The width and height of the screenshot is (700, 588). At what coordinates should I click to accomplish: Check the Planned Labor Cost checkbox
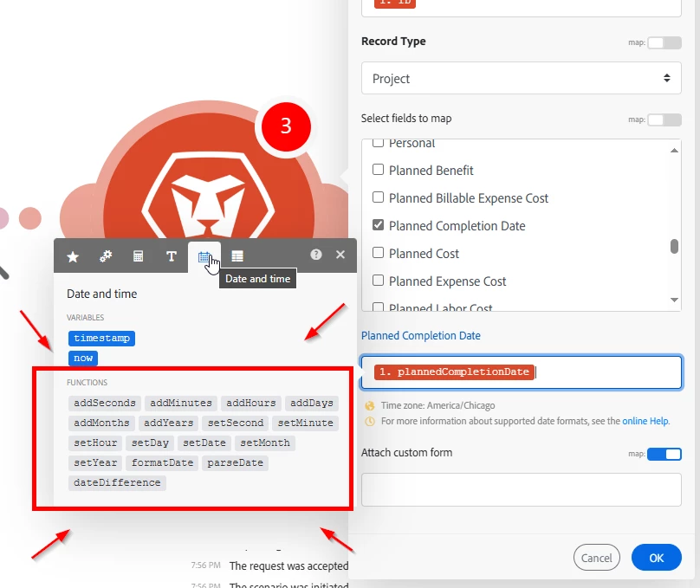(378, 307)
